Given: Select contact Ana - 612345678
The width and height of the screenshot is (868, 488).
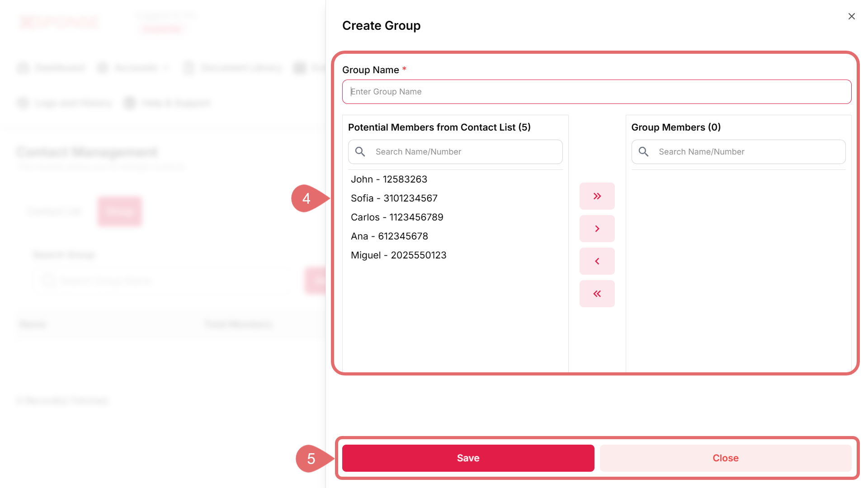Looking at the screenshot, I should click(389, 236).
